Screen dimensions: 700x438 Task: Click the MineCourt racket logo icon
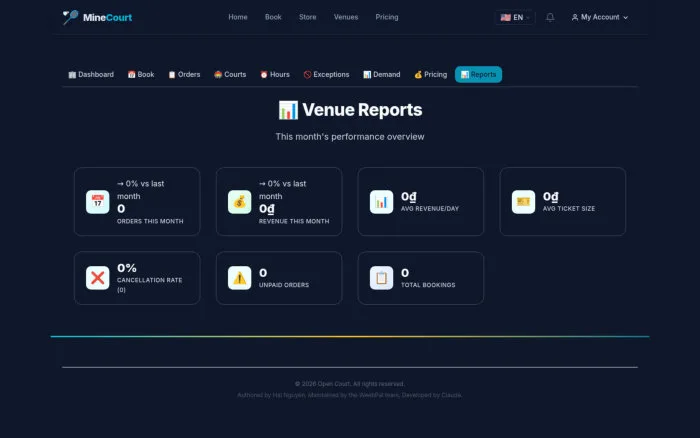(x=70, y=17)
